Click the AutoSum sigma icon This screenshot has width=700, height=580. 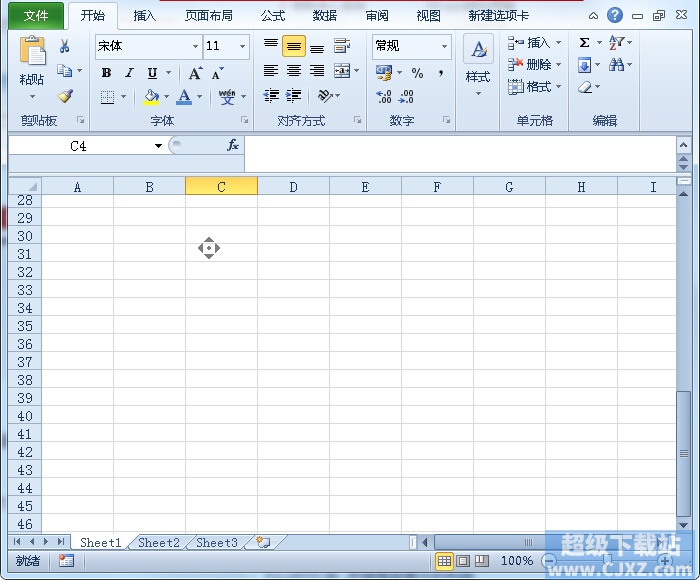pyautogui.click(x=584, y=42)
